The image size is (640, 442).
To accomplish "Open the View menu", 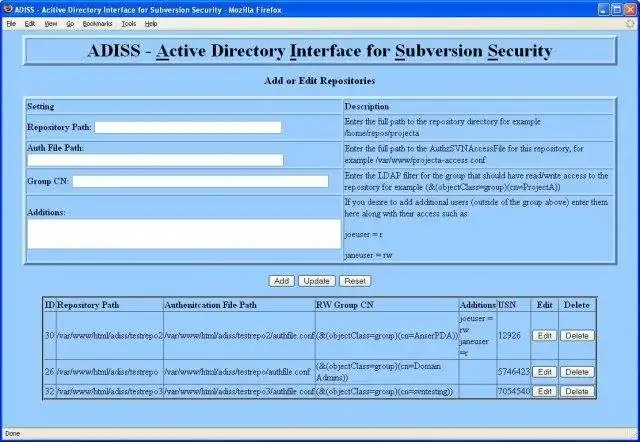I will (x=51, y=24).
